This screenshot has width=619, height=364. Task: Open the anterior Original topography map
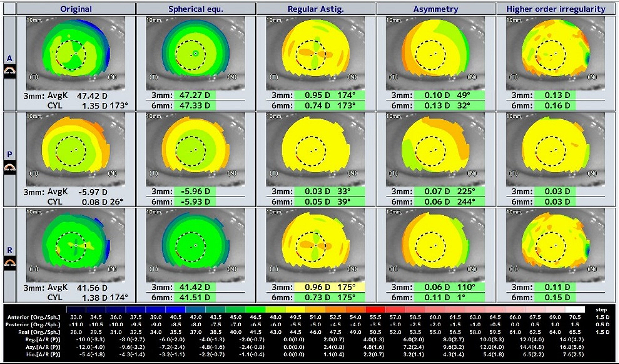coord(76,54)
